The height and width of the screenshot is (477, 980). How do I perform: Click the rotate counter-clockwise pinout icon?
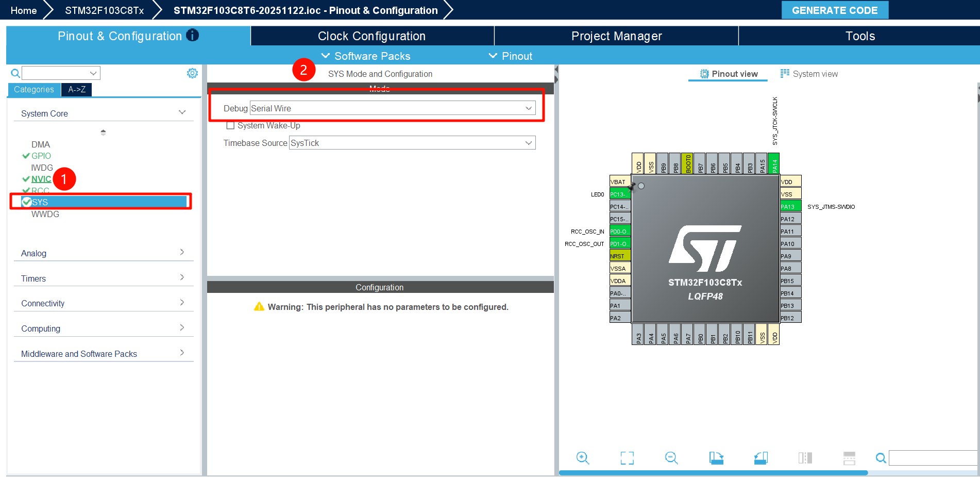coord(761,458)
